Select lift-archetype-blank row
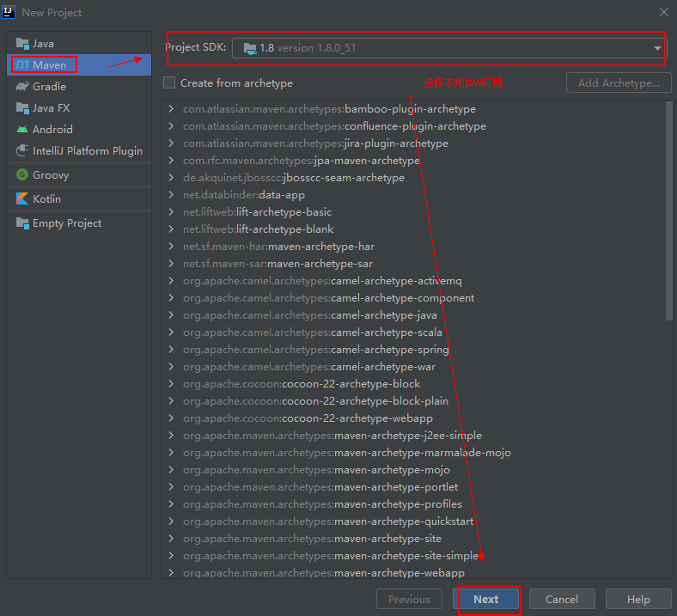Viewport: 677px width, 616px height. [414, 229]
